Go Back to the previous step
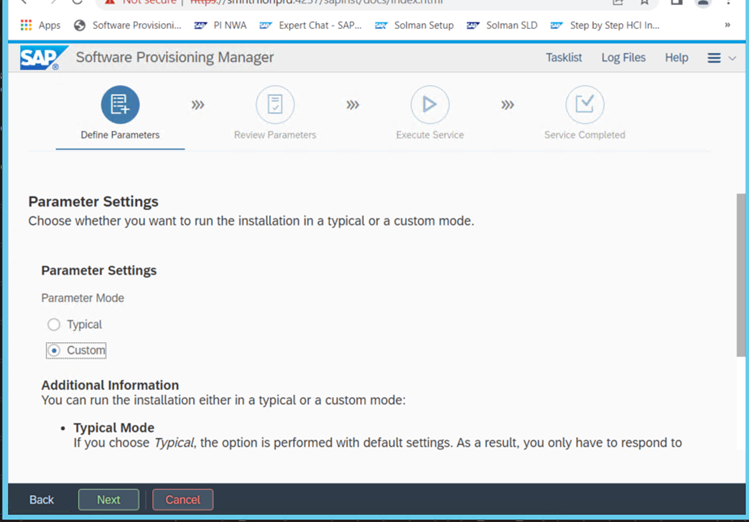This screenshot has height=522, width=749. pyautogui.click(x=42, y=500)
